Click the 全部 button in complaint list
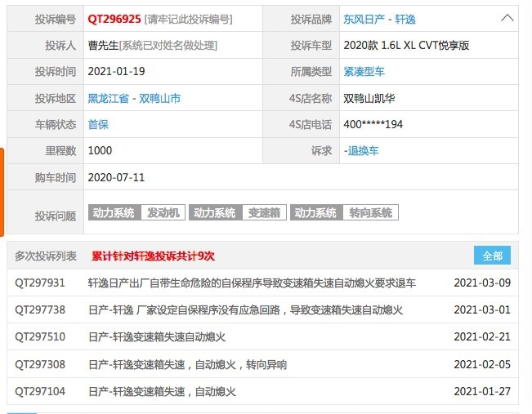The width and height of the screenshot is (532, 414). click(492, 256)
